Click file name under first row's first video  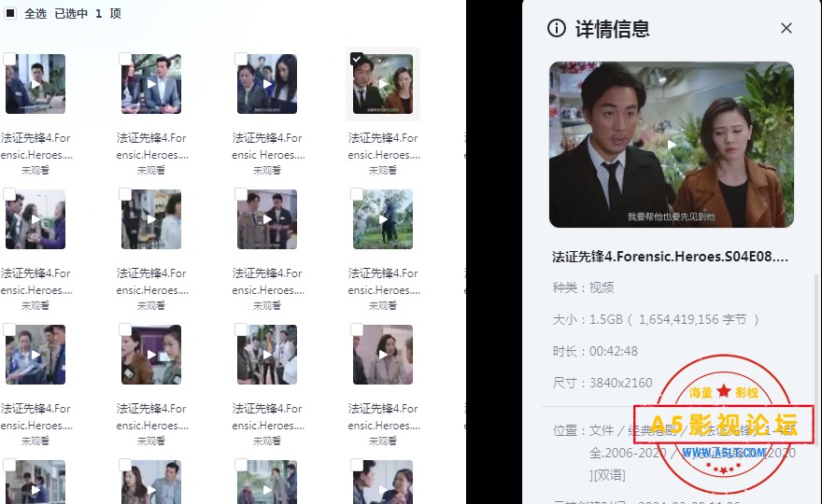tap(35, 147)
